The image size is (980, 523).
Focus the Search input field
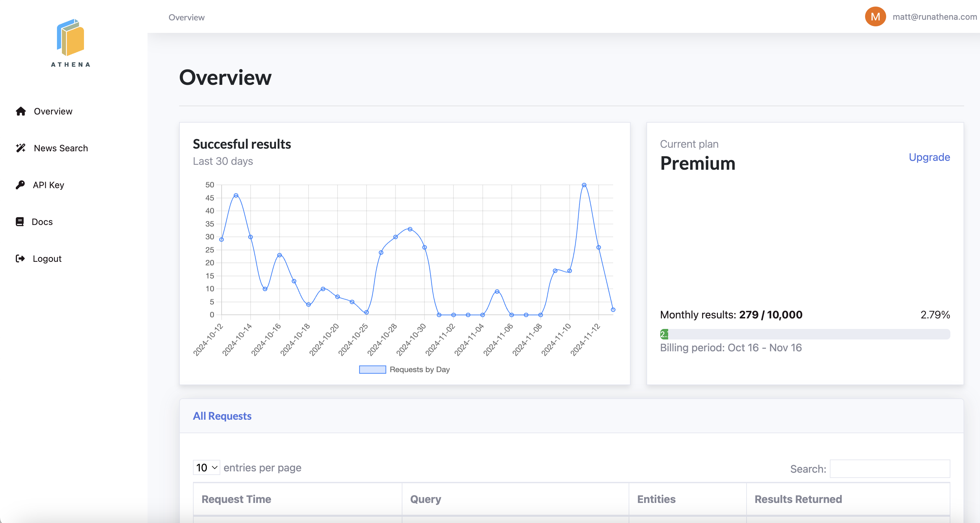[x=889, y=469]
